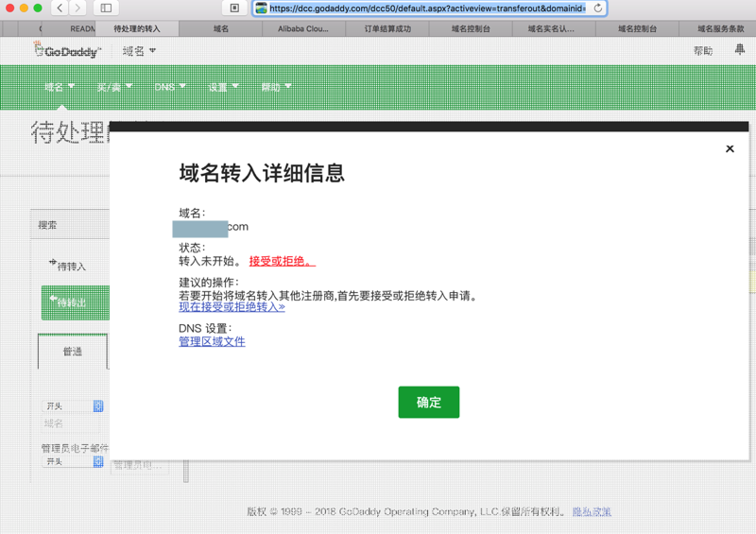Click the Safari forward arrow button
The image size is (756, 534).
pos(77,8)
